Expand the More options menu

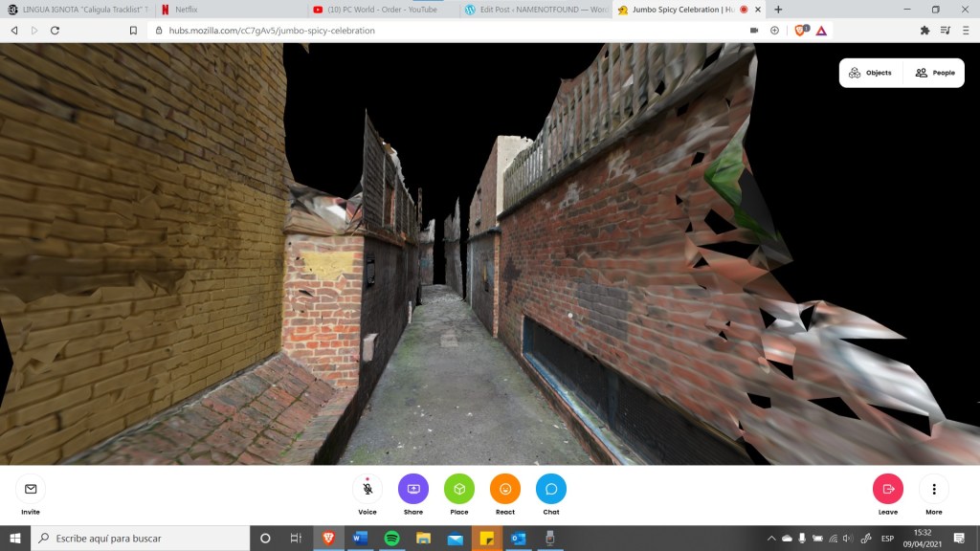pyautogui.click(x=934, y=489)
